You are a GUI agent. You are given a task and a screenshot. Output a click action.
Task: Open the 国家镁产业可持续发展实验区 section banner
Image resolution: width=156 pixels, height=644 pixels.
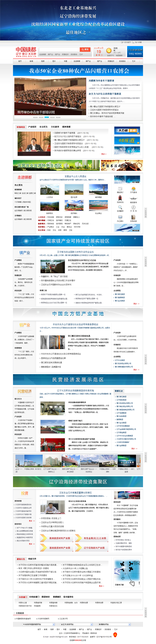coord(78,240)
